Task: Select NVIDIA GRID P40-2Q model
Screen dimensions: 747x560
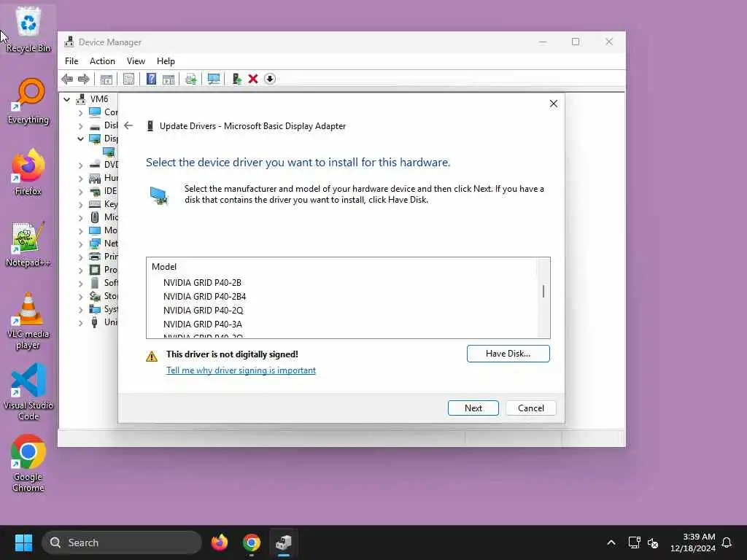Action: pos(203,311)
